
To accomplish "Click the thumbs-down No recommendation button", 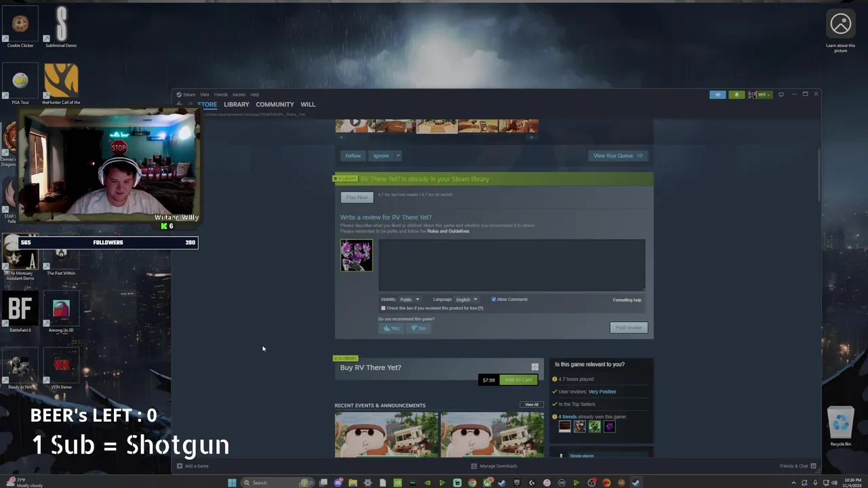I will click(x=418, y=328).
